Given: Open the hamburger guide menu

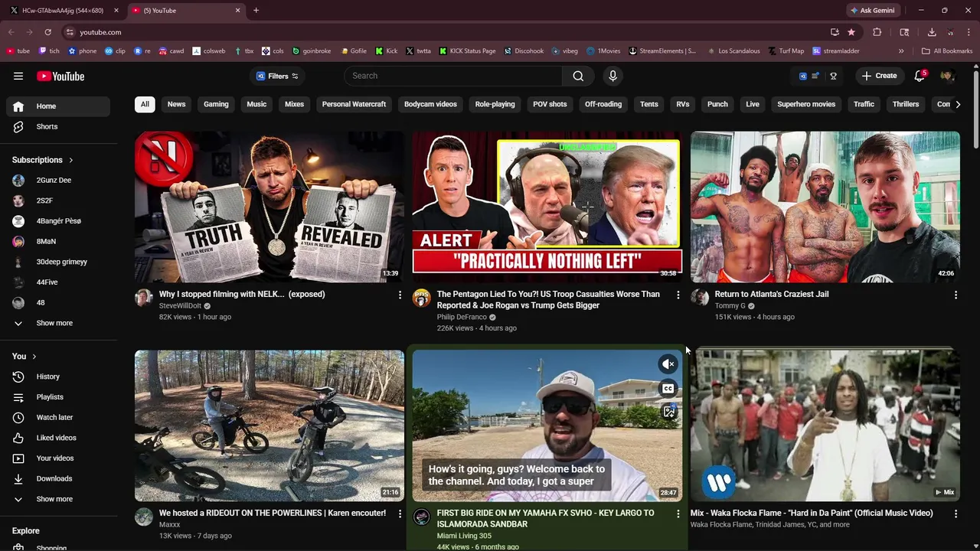Looking at the screenshot, I should click(18, 76).
